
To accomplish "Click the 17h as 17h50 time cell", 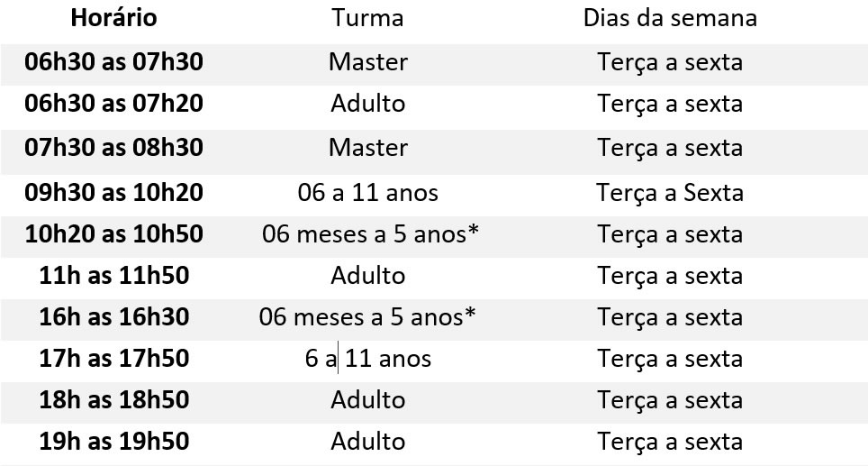I will 114,359.
